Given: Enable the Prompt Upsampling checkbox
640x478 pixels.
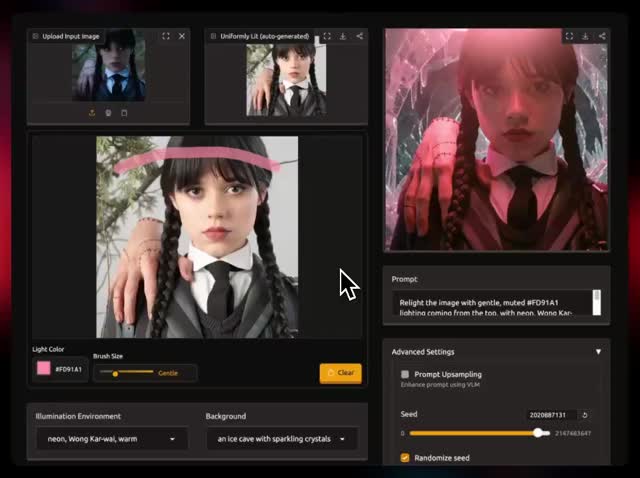Looking at the screenshot, I should pos(405,374).
